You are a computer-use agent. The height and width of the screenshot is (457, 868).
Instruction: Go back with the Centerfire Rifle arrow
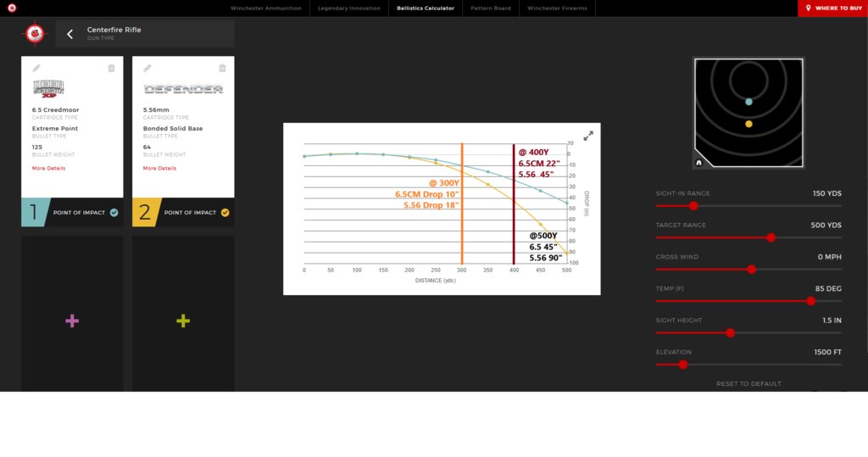point(70,35)
